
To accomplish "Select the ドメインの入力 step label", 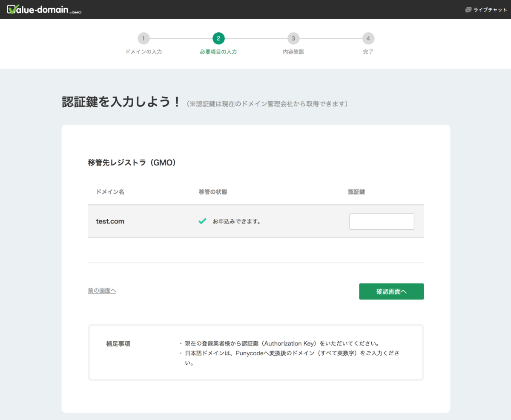I will (x=144, y=52).
